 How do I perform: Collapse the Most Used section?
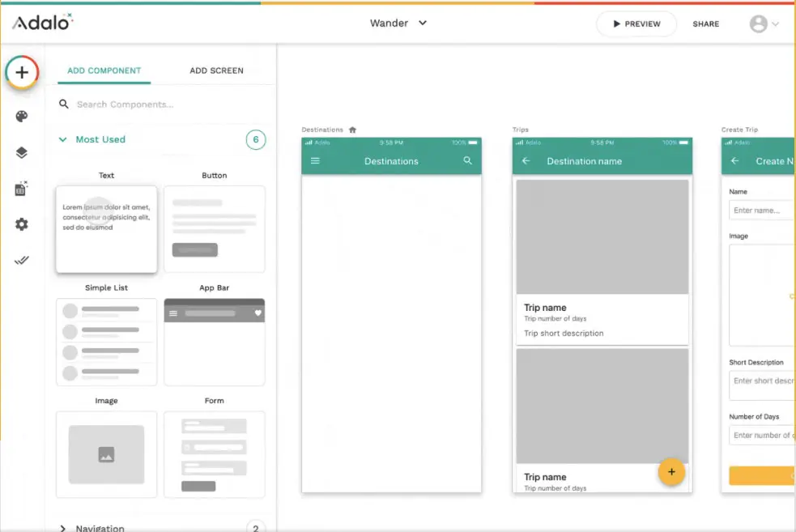click(62, 139)
